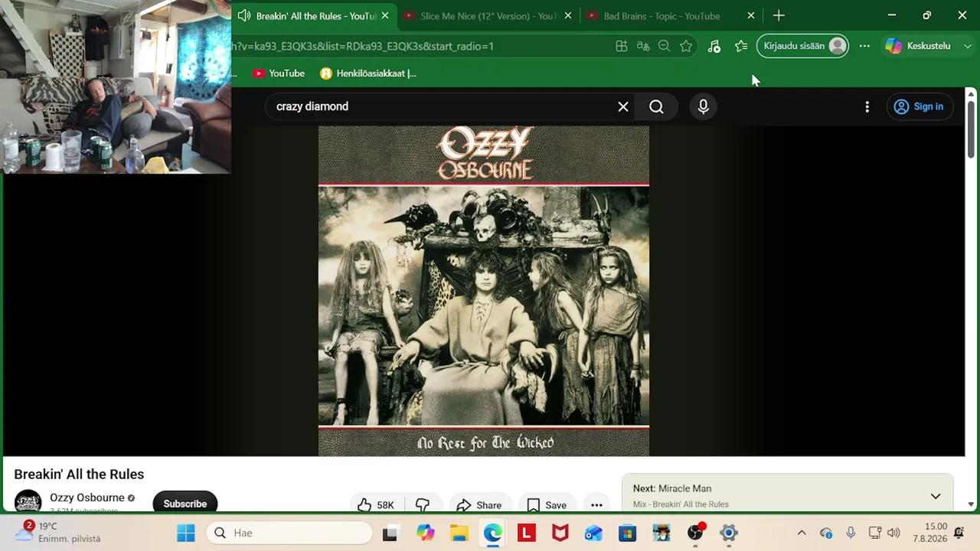This screenshot has width=980, height=551.
Task: Add this page to favorites with star
Action: tap(686, 46)
